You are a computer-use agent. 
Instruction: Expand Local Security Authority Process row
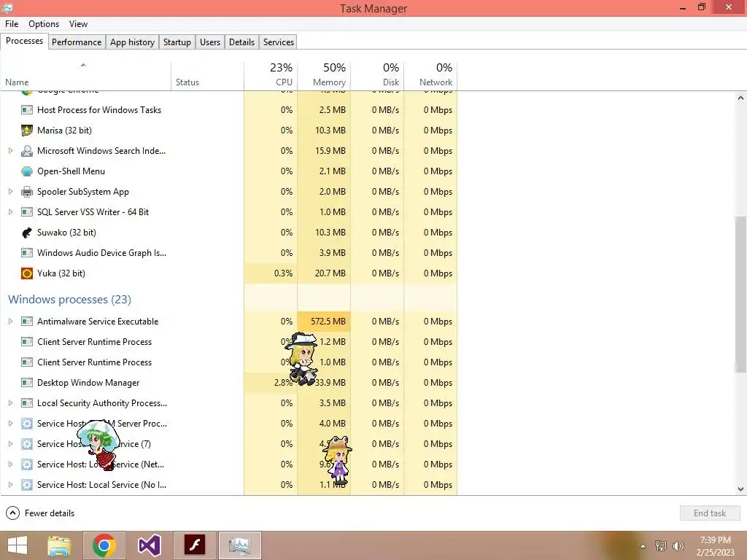coord(10,402)
